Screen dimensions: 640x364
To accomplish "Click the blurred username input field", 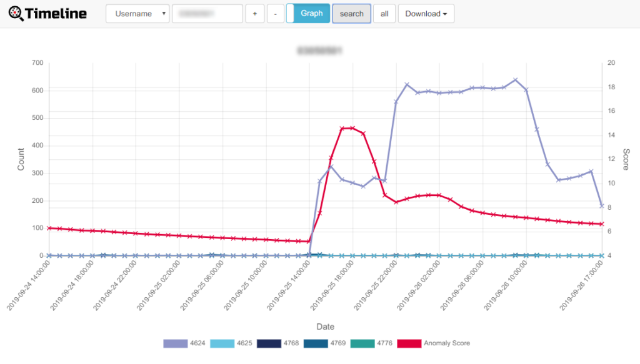I will point(207,14).
